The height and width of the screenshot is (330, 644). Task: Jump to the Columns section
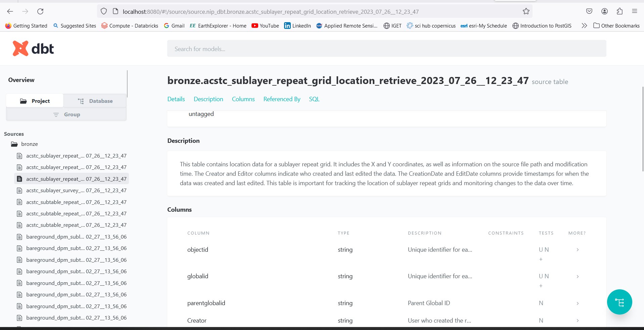pyautogui.click(x=243, y=99)
